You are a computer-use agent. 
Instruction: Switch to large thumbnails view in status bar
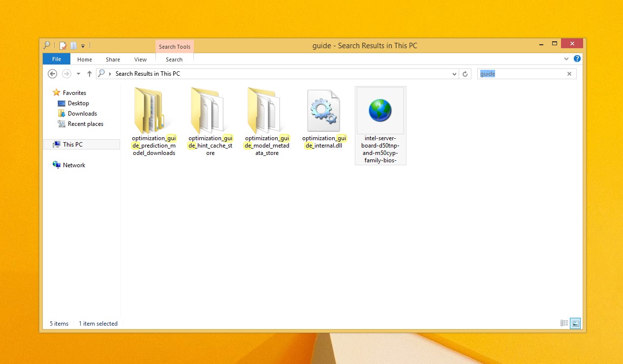pyautogui.click(x=575, y=323)
